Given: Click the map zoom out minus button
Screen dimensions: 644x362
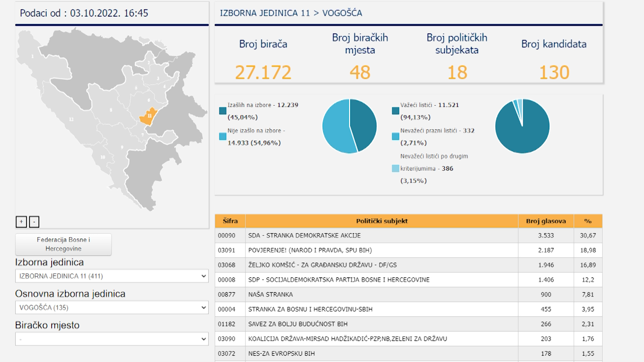Looking at the screenshot, I should [34, 222].
